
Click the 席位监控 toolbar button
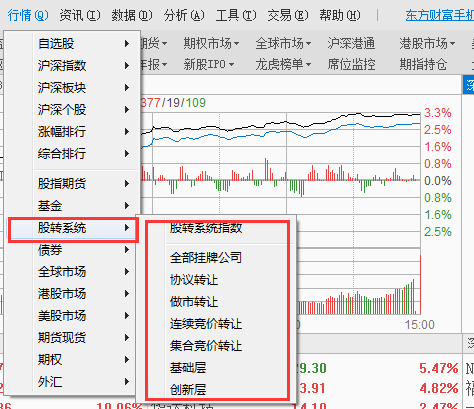351,64
